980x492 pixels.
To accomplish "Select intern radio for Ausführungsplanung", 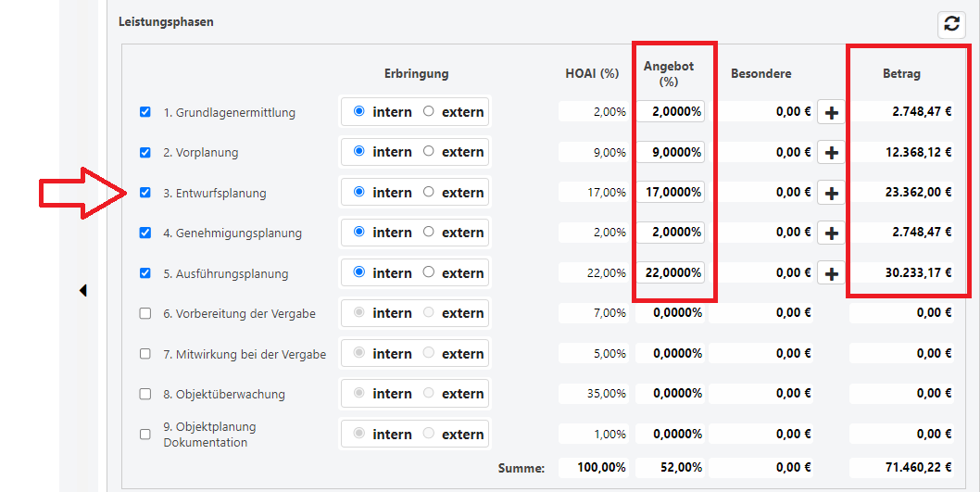I will (x=359, y=272).
